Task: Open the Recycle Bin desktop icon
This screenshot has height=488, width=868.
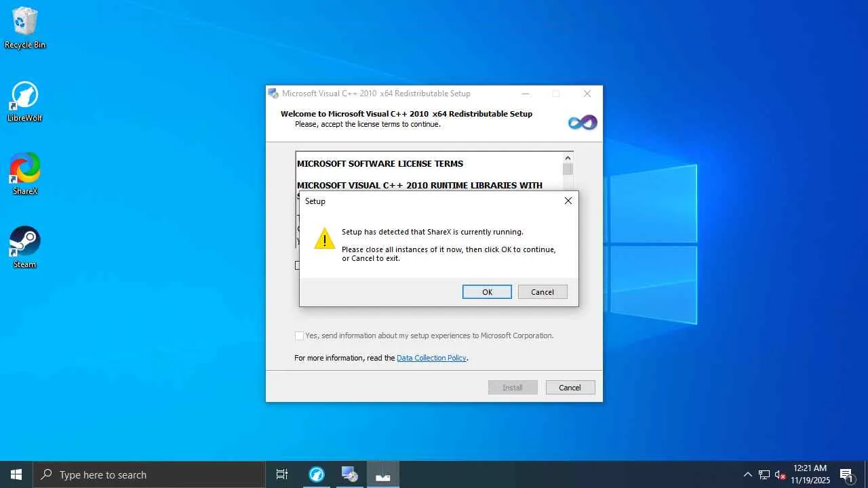Action: tap(25, 28)
